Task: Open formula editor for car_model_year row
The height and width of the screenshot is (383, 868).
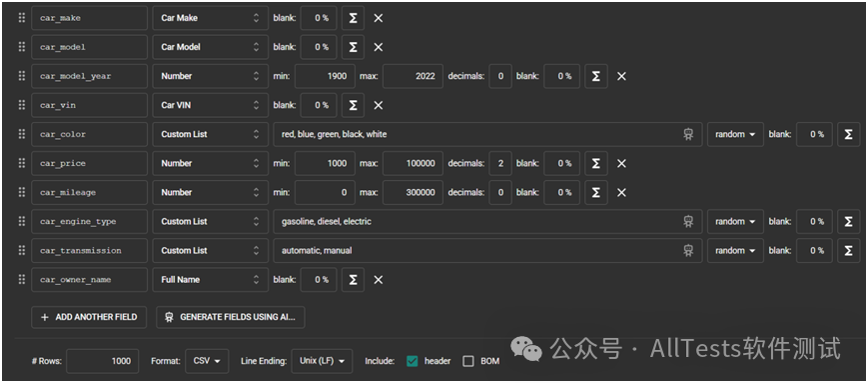Action: 596,76
